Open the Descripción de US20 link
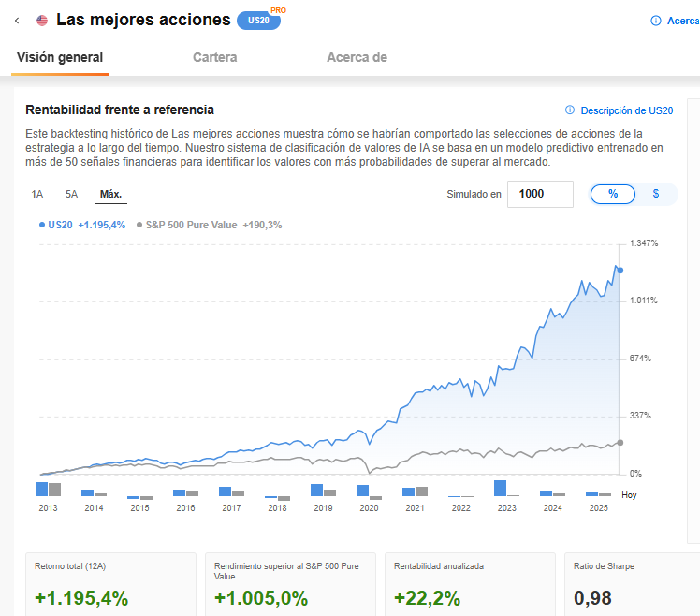Screen dimensions: 700x616 (626, 110)
